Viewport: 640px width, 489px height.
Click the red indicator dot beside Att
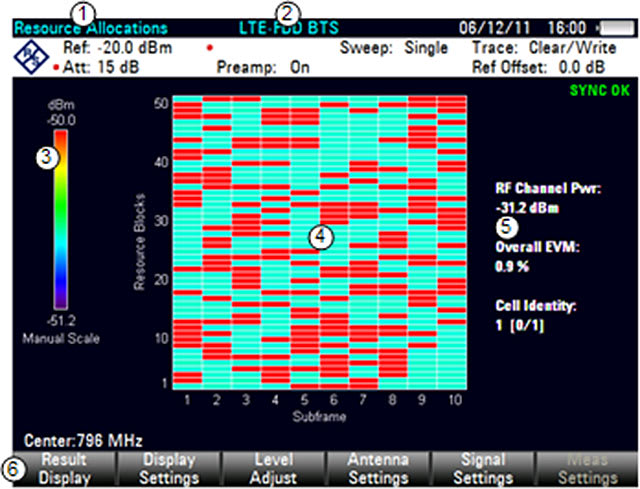tap(56, 67)
